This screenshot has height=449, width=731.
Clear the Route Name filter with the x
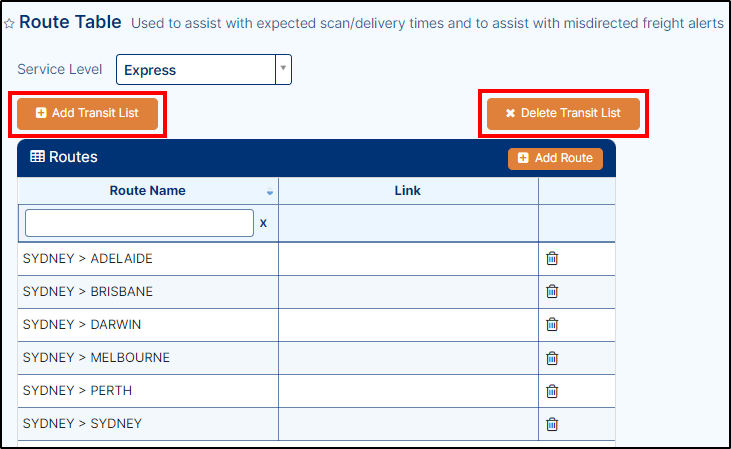pyautogui.click(x=263, y=223)
